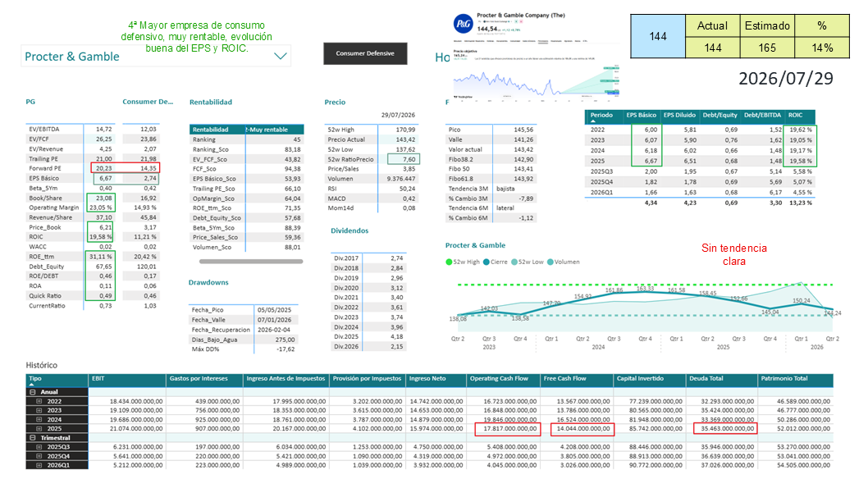Viewport: 868px width, 488px height.
Task: Select the Fecha_Recuperacion value 2026-02-04
Action: [273, 330]
